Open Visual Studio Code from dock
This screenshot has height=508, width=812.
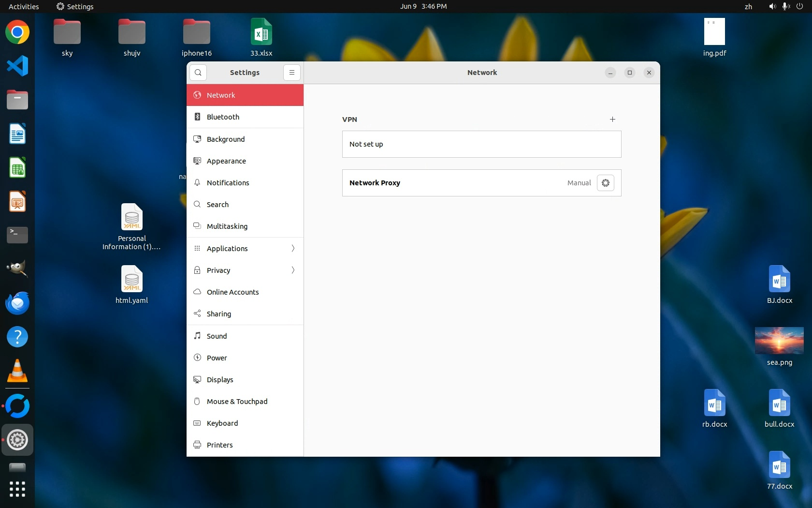click(x=17, y=66)
